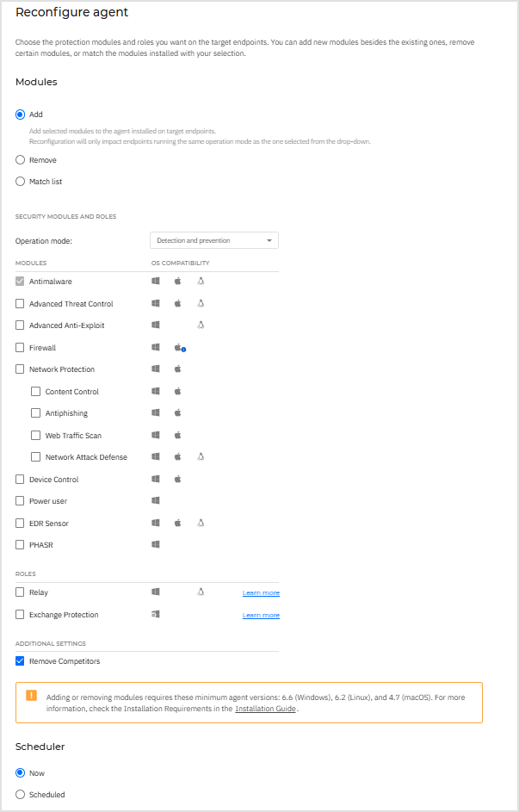Screen dimensions: 519x812
Task: Click the macOS icon beside Device Control
Action: pyautogui.click(x=177, y=479)
